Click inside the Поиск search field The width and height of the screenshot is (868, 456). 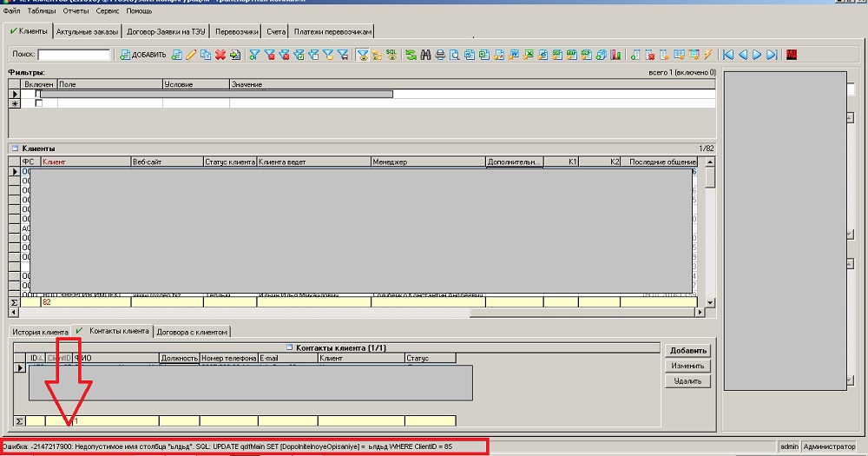[74, 55]
